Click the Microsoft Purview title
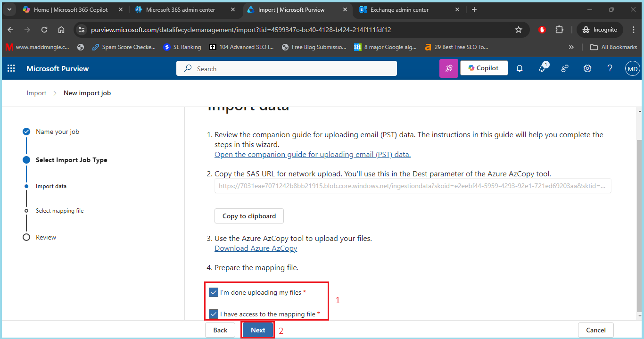 pos(58,68)
